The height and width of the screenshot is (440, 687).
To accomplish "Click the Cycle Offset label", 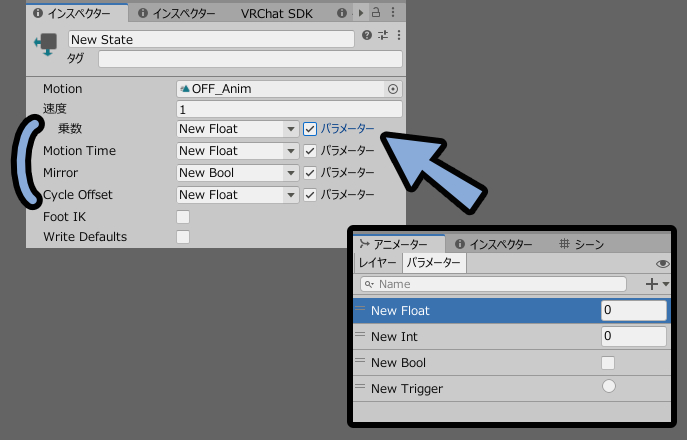I will click(x=78, y=195).
